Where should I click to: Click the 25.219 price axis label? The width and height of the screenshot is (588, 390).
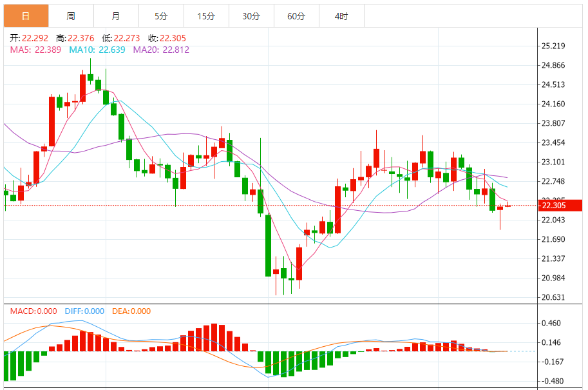(x=553, y=46)
